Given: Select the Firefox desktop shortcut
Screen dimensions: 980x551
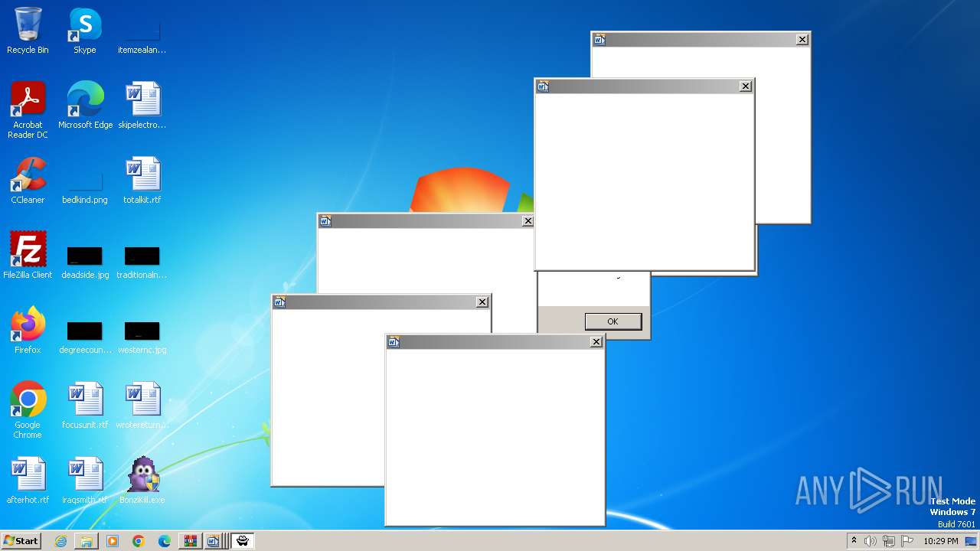Looking at the screenshot, I should click(28, 331).
